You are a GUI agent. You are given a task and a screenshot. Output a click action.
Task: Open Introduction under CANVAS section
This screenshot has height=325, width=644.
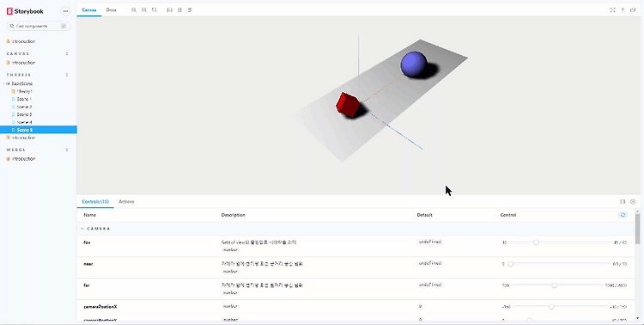pyautogui.click(x=23, y=63)
